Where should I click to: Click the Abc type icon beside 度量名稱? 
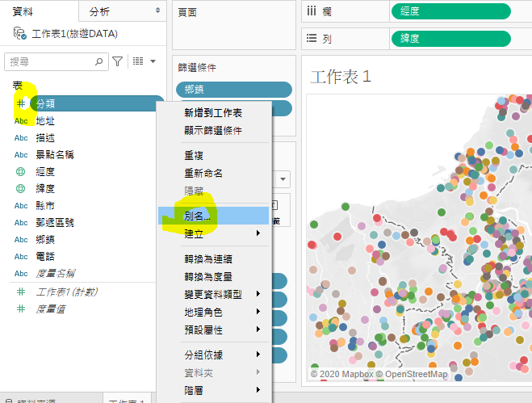point(21,274)
